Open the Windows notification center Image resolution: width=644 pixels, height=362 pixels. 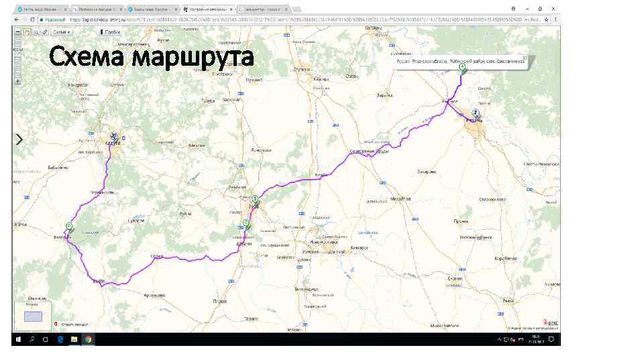coord(551,339)
